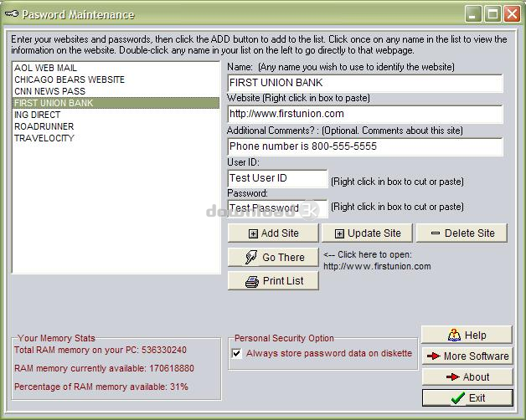Viewport: 526px width, 420px height.
Task: Click the key icon in title bar
Action: 12,14
